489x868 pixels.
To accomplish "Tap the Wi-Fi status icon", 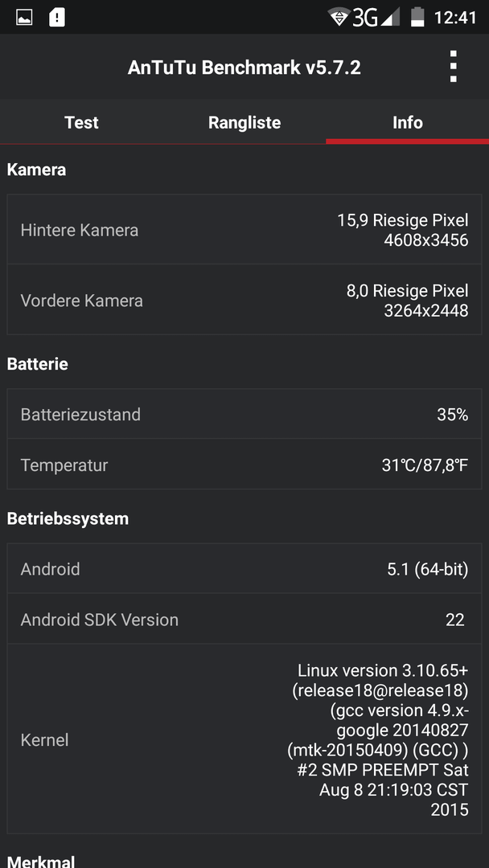I will (x=339, y=17).
